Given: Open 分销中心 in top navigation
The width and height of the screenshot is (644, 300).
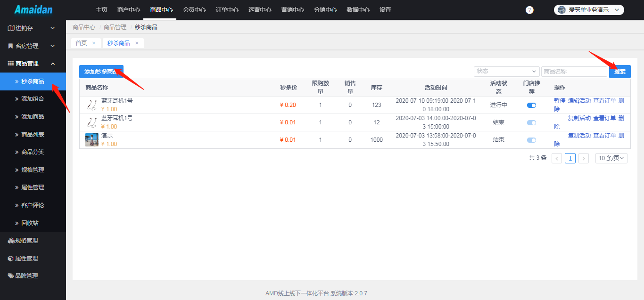Looking at the screenshot, I should pos(325,10).
